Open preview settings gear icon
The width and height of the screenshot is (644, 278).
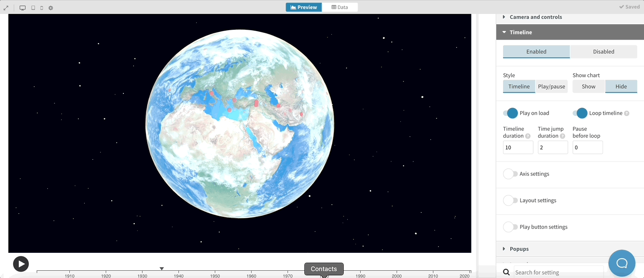pyautogui.click(x=50, y=8)
